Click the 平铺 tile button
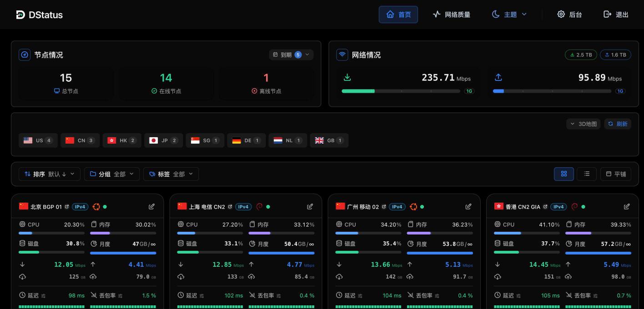The height and width of the screenshot is (309, 644). pyautogui.click(x=616, y=174)
